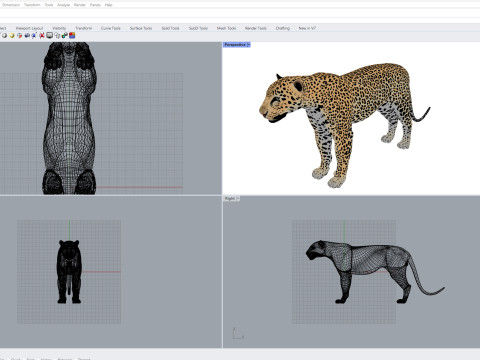The image size is (480, 360).
Task: Click the wireframe boxes toolbar icon
Action: (x=57, y=35)
